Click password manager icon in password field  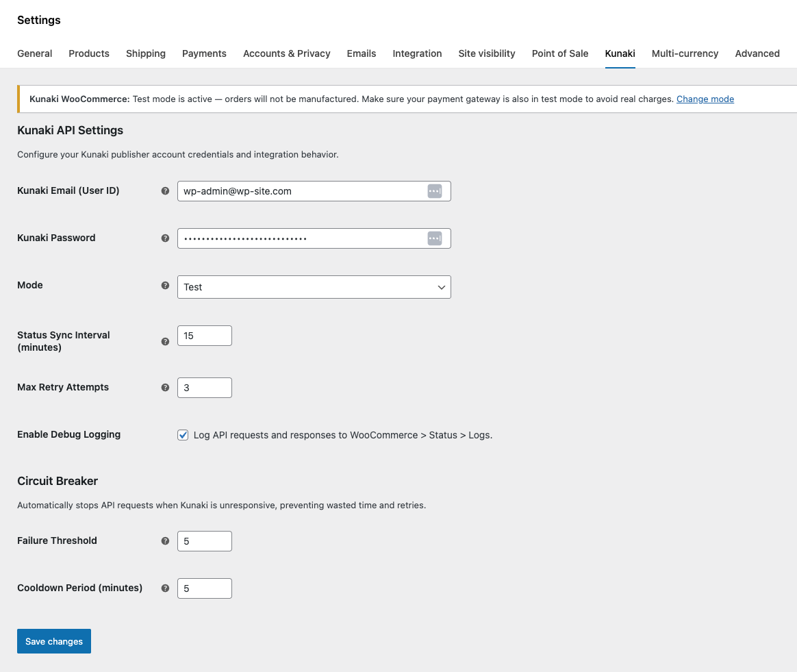coord(435,238)
